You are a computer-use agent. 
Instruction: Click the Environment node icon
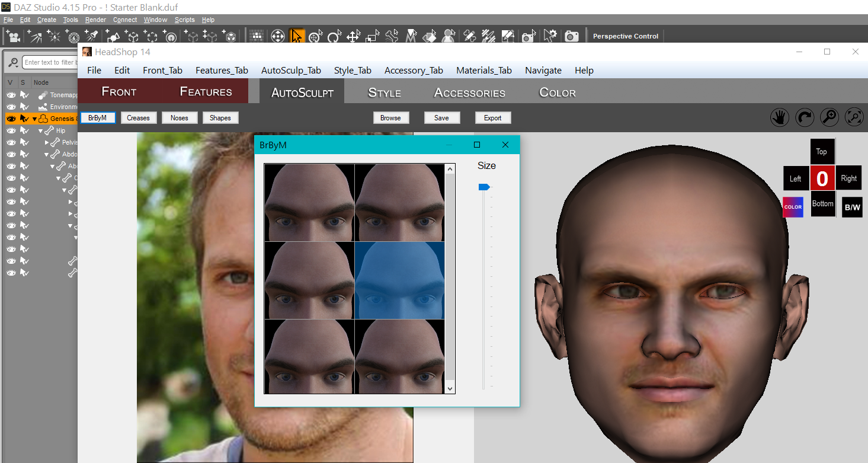[43, 107]
